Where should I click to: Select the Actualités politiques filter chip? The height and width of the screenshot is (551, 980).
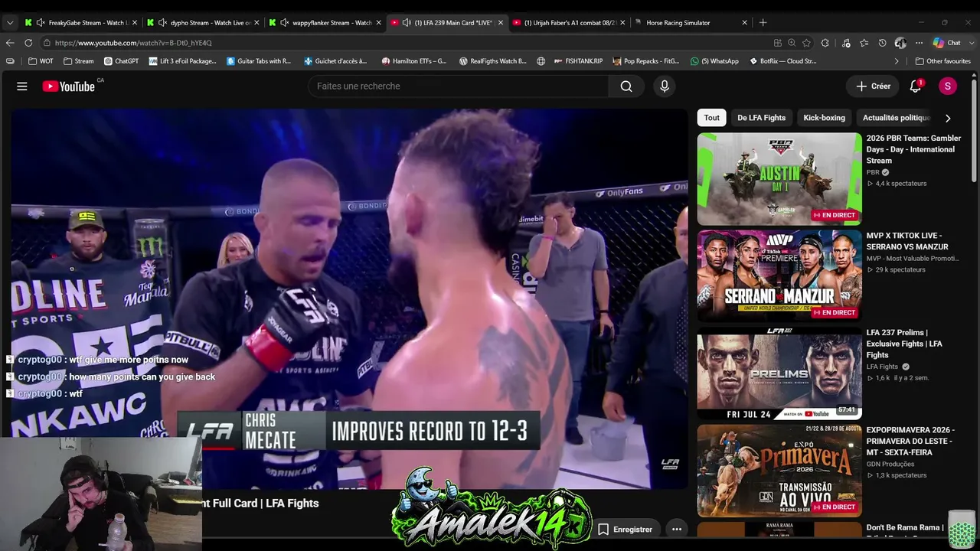[x=896, y=118]
